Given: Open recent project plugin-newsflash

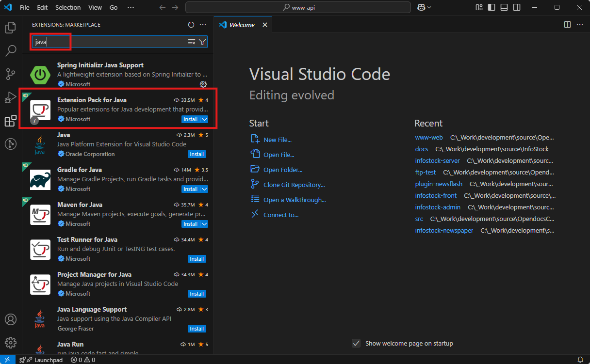Looking at the screenshot, I should (439, 184).
